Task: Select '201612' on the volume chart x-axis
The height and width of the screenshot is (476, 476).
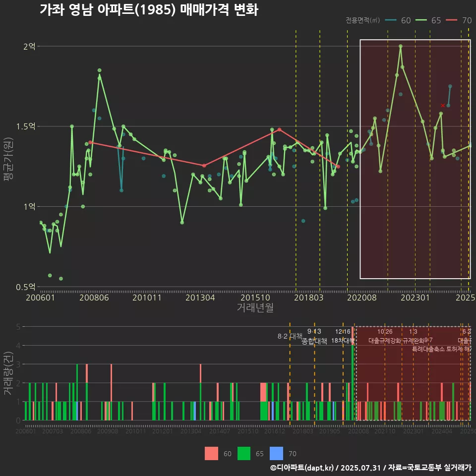Action: 275,431
